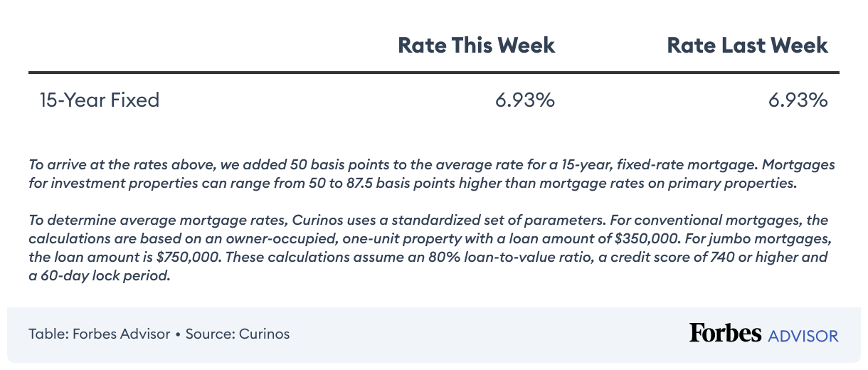The width and height of the screenshot is (868, 370).
Task: Click the Rate This Week column header
Action: point(476,46)
